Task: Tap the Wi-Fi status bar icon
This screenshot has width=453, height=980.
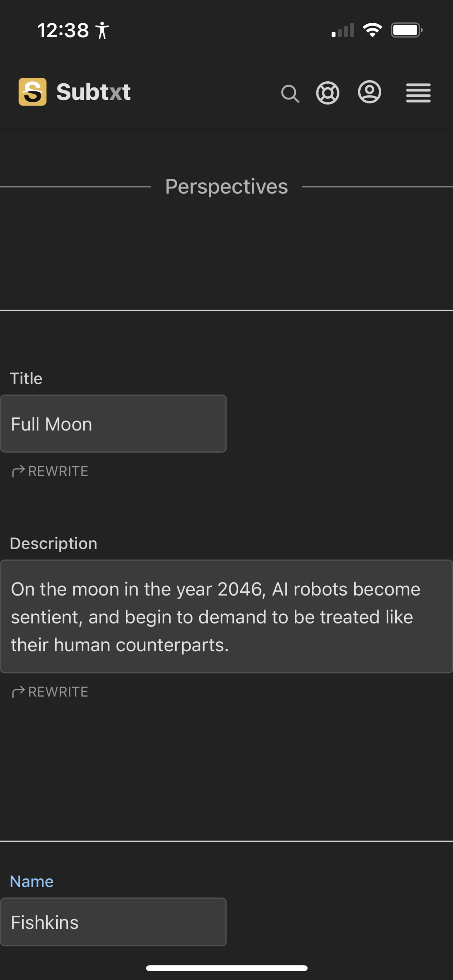Action: [x=372, y=30]
